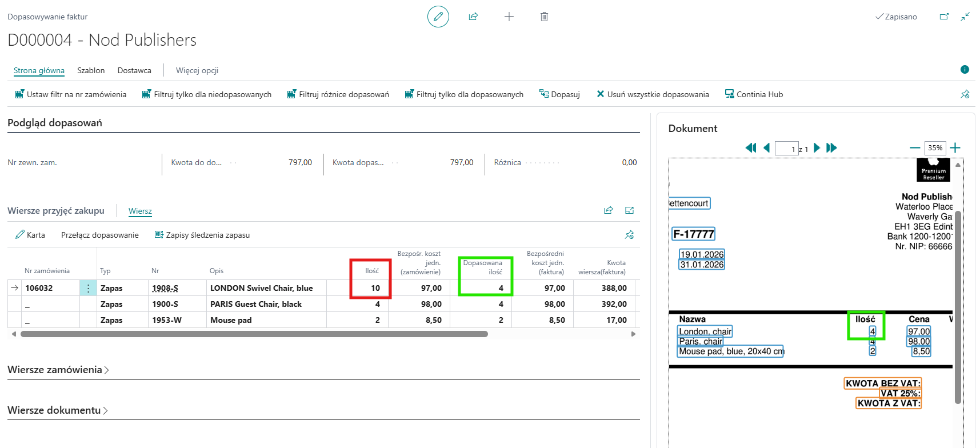Image resolution: width=980 pixels, height=448 pixels.
Task: Click the plus new record icon
Action: click(509, 17)
